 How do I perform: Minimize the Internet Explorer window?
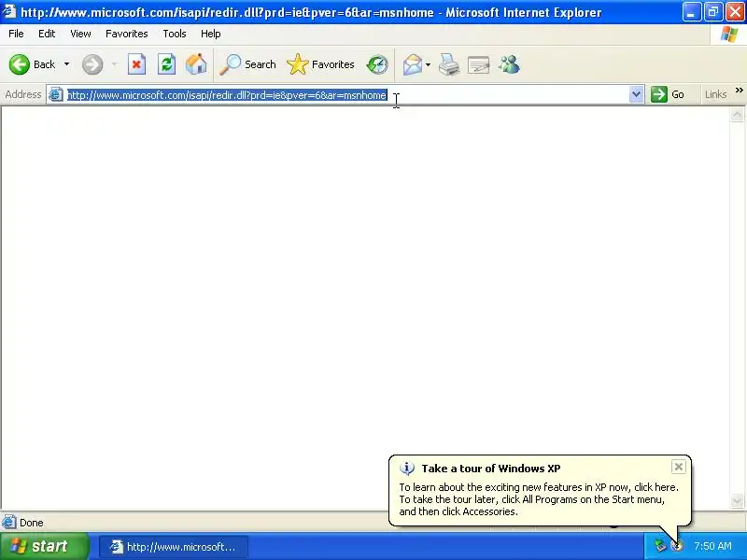tap(691, 12)
